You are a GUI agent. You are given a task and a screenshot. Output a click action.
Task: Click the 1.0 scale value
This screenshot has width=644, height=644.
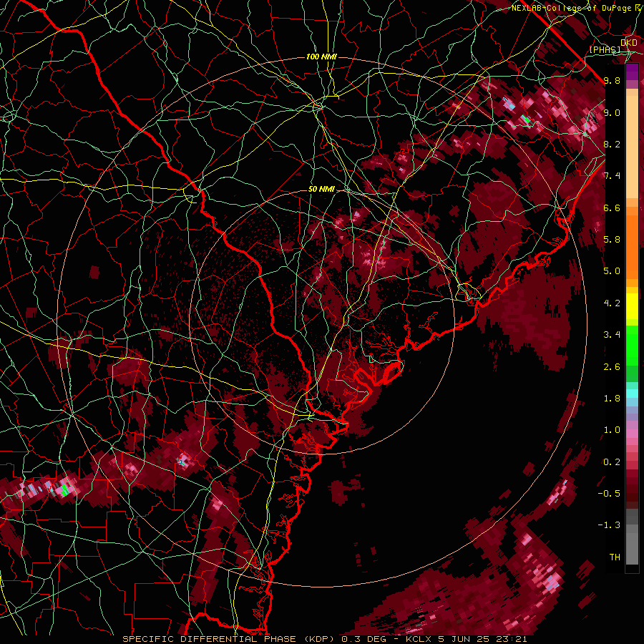pos(612,430)
